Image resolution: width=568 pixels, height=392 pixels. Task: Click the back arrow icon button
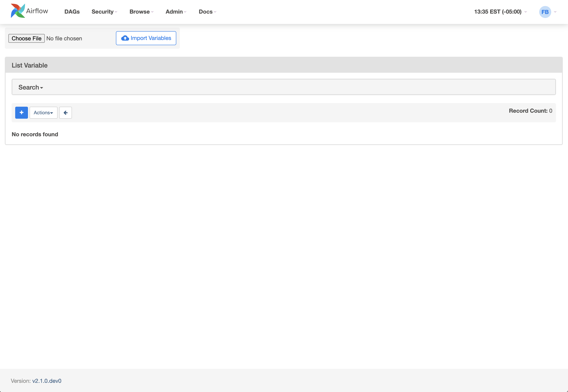[x=66, y=113]
